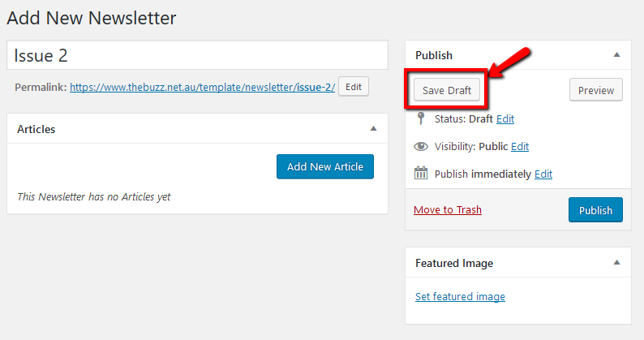Move the newsletter to Trash
The height and width of the screenshot is (340, 644).
(x=448, y=210)
